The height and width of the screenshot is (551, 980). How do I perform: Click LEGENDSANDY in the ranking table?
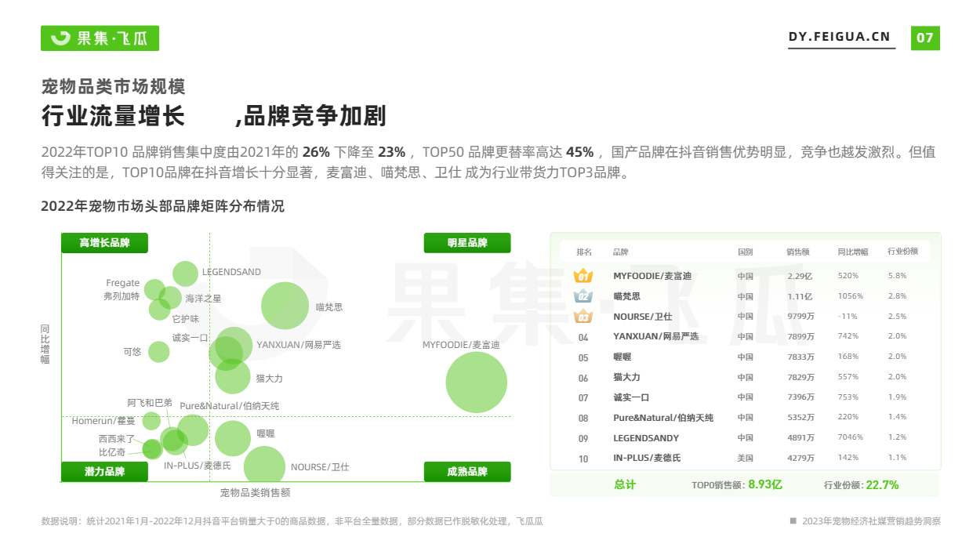pyautogui.click(x=646, y=438)
